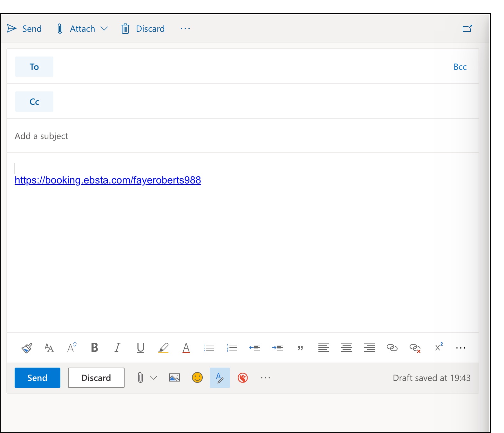This screenshot has height=433, width=504.
Task: Expand the Attach dropdown in top toolbar
Action: (104, 29)
